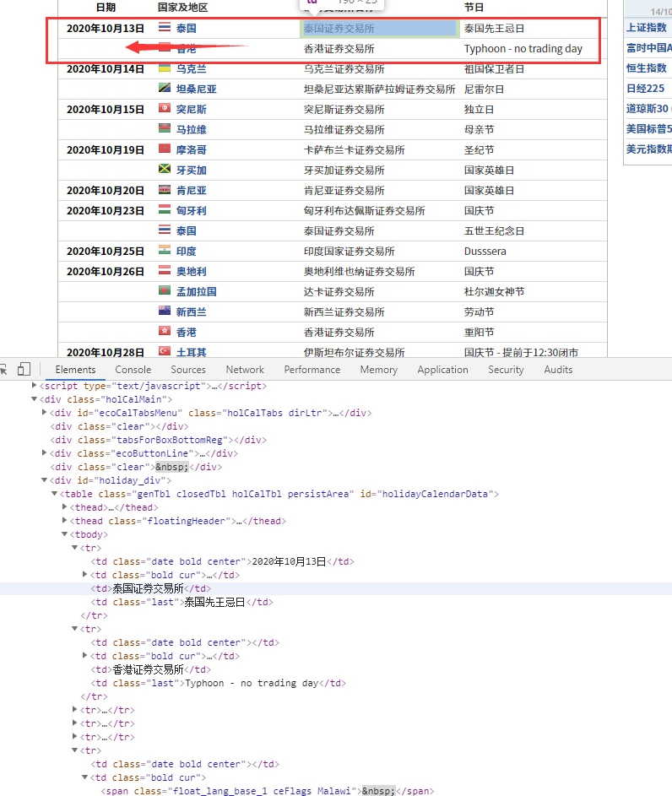
Task: Expand the ecoCalTabsMenu div node
Action: [44, 413]
